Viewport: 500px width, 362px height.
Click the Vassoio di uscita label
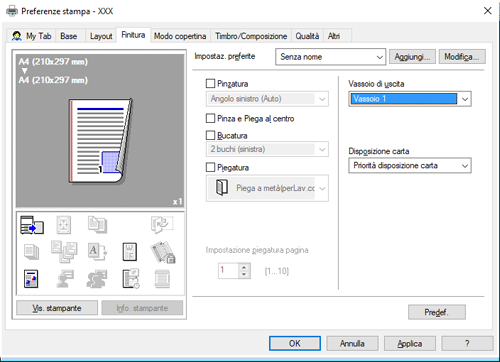376,84
